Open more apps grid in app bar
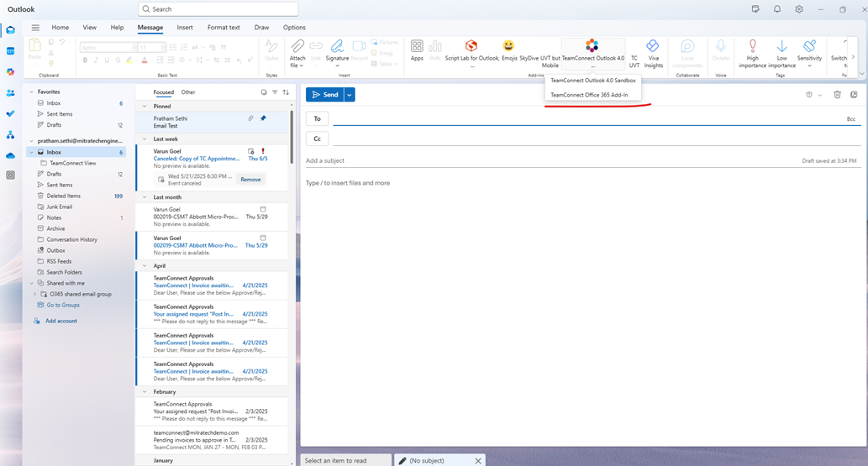 (11, 175)
